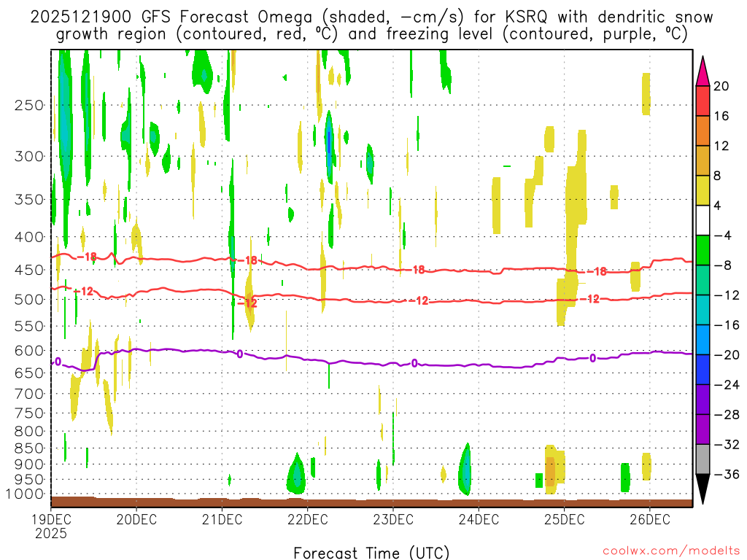Click the 450 pressure level label

(29, 270)
